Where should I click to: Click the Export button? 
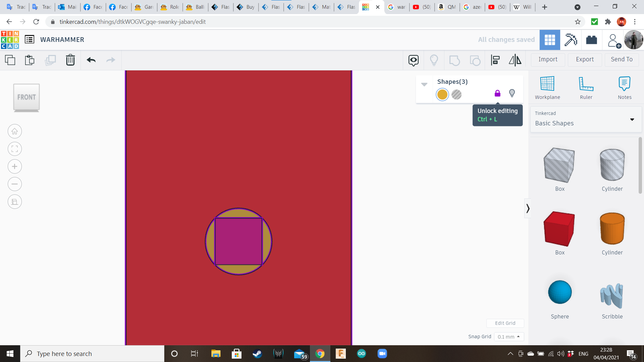click(585, 59)
